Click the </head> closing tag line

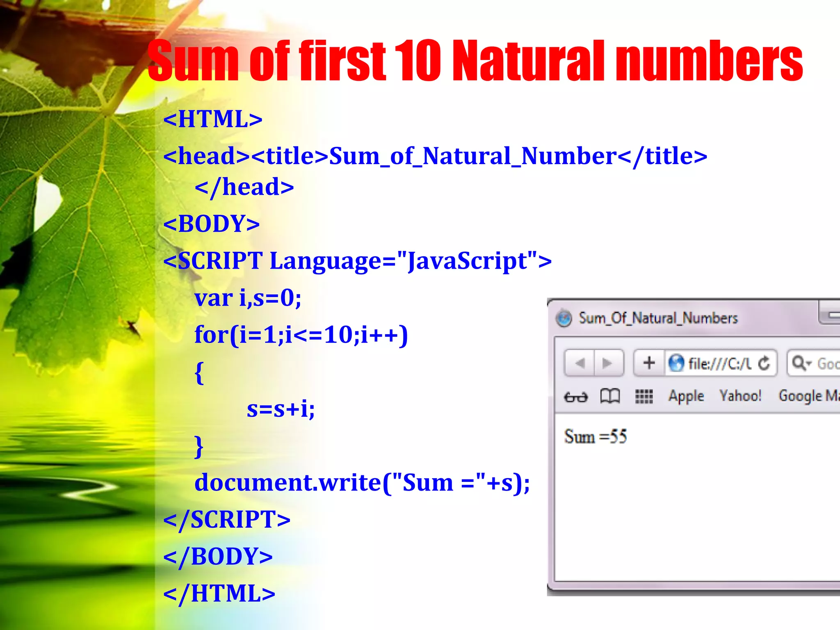tap(244, 187)
